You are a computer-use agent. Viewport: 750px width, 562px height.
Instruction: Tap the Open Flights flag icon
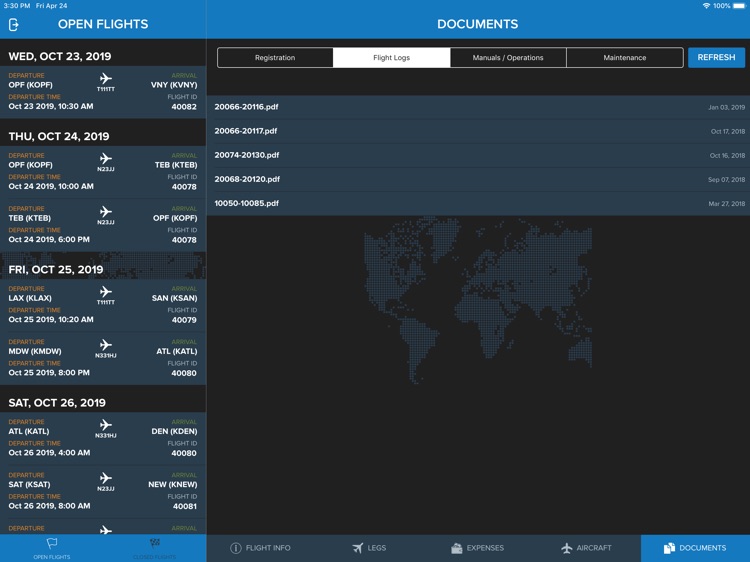point(52,543)
